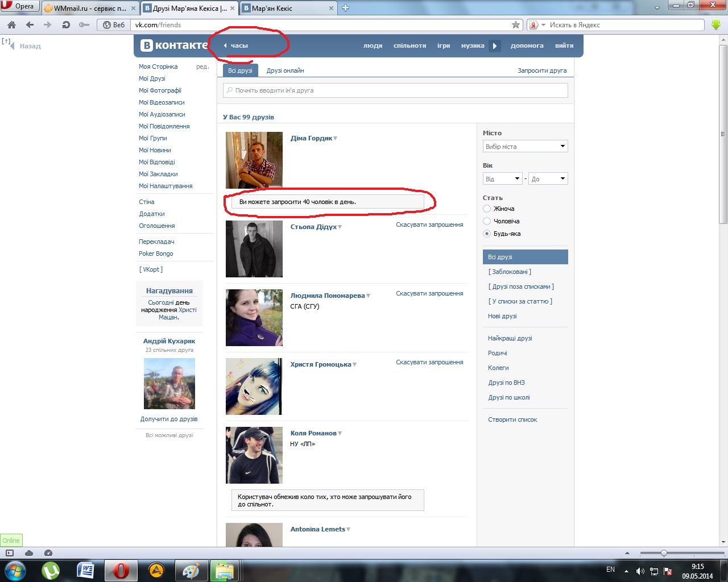The width and height of the screenshot is (728, 582).
Task: Switch to the Всі друзі tab
Action: coord(240,70)
